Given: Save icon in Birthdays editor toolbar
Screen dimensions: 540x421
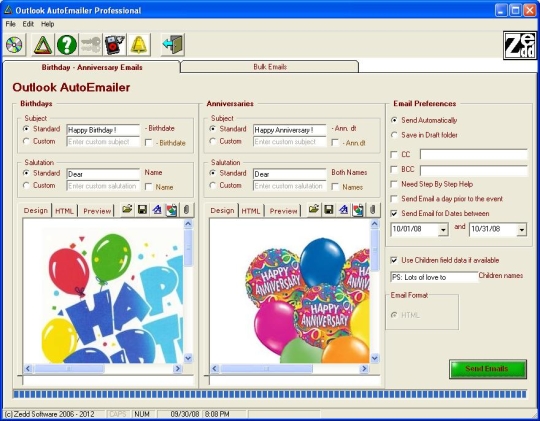Looking at the screenshot, I should 142,209.
